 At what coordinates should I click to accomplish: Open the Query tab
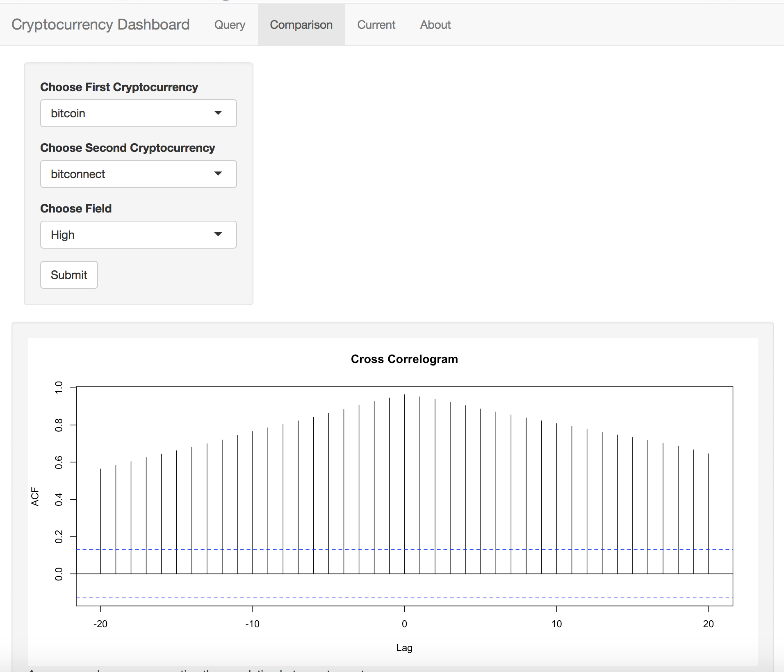click(230, 25)
